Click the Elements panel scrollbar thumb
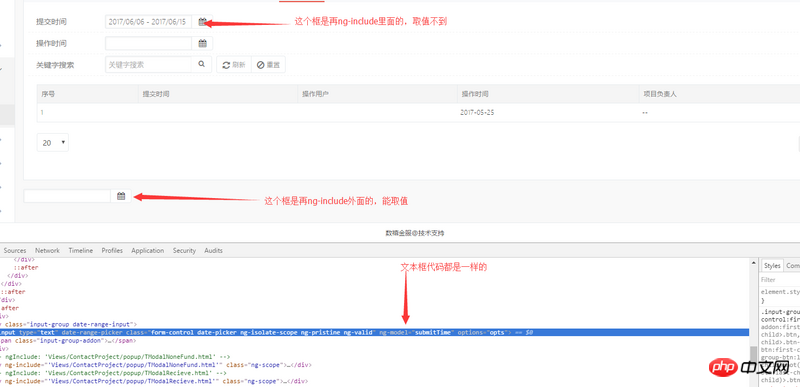 (x=753, y=353)
